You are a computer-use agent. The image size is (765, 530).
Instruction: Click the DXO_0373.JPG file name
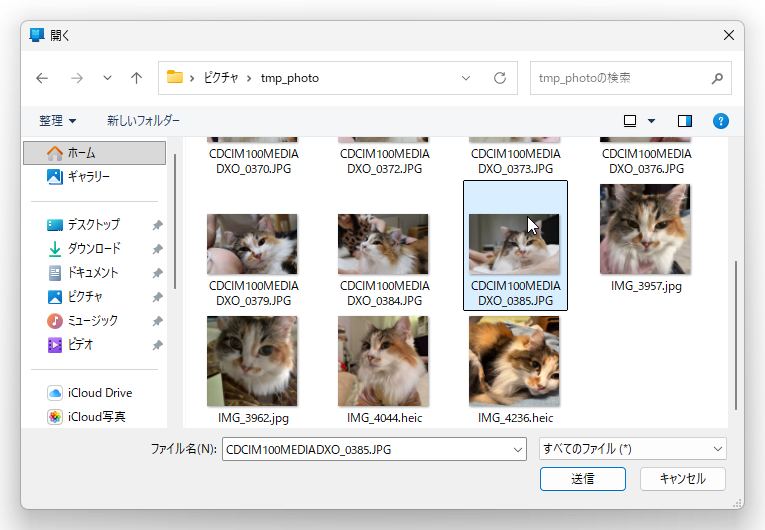[516, 161]
